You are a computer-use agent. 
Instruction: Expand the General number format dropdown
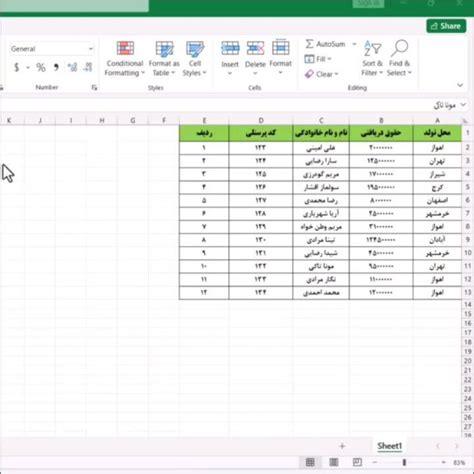pos(91,49)
